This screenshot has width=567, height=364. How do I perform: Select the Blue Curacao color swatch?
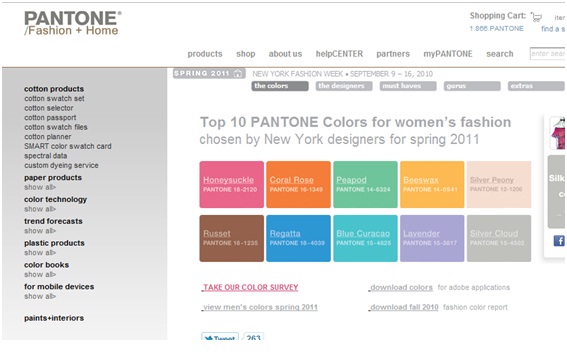coord(365,238)
